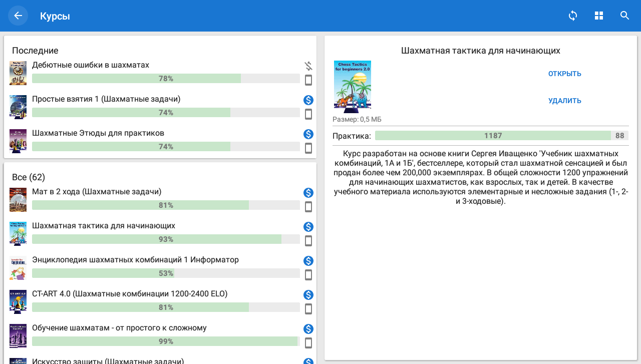Open search with magnifier icon
641x364 pixels.
coord(624,16)
